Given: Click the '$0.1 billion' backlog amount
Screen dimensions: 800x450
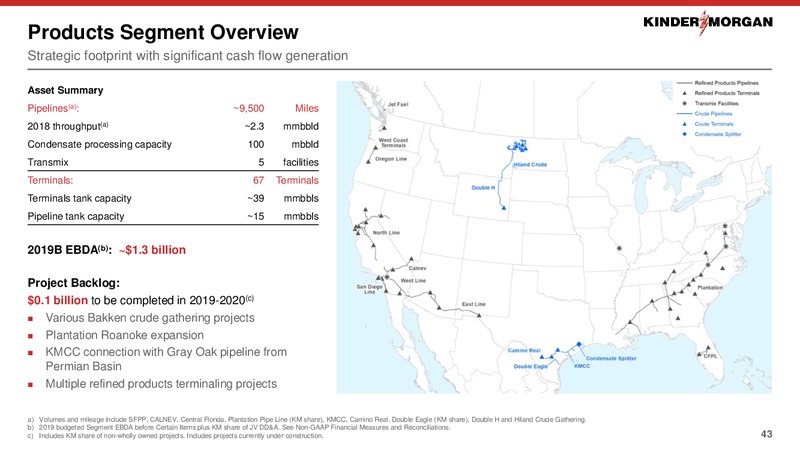Looking at the screenshot, I should click(x=58, y=300).
